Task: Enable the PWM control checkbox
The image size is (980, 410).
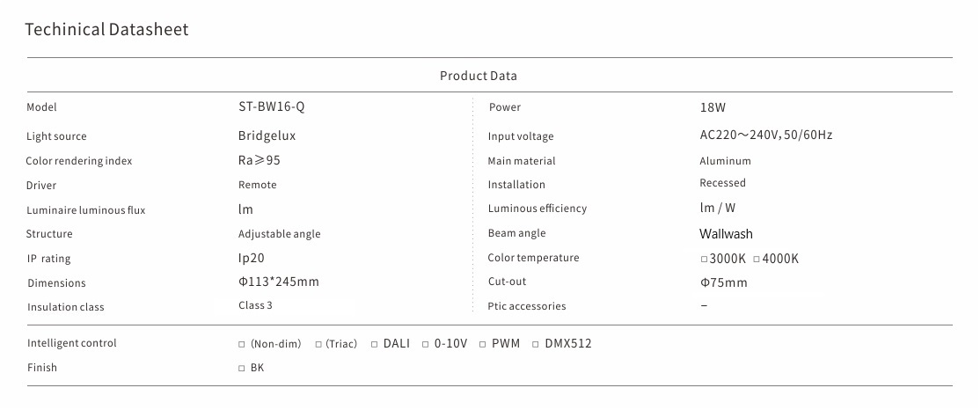Action: [483, 344]
